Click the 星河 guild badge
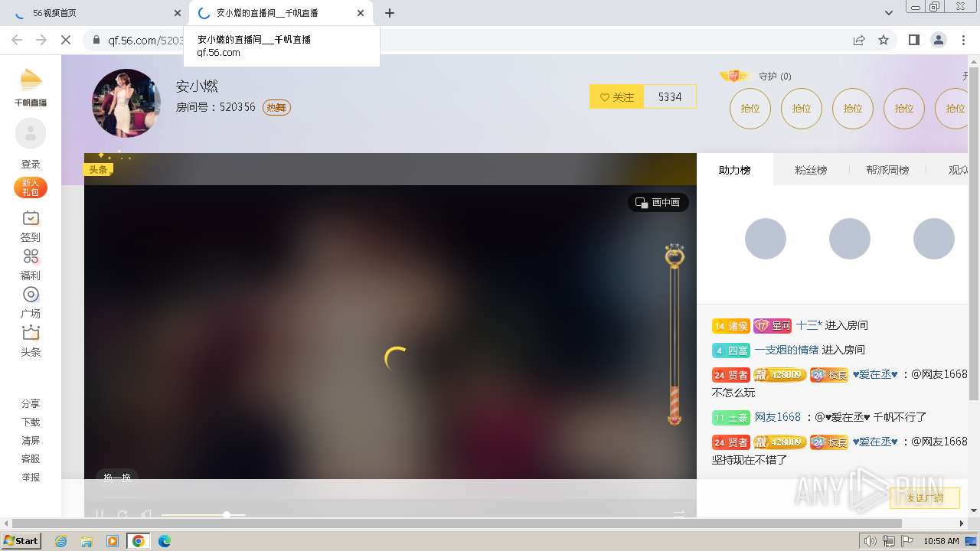 (773, 326)
